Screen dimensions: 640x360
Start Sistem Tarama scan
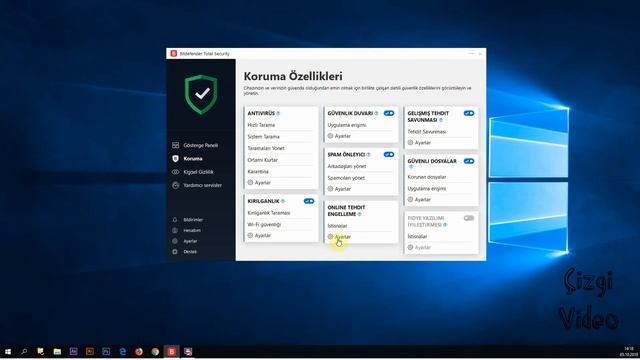(264, 137)
